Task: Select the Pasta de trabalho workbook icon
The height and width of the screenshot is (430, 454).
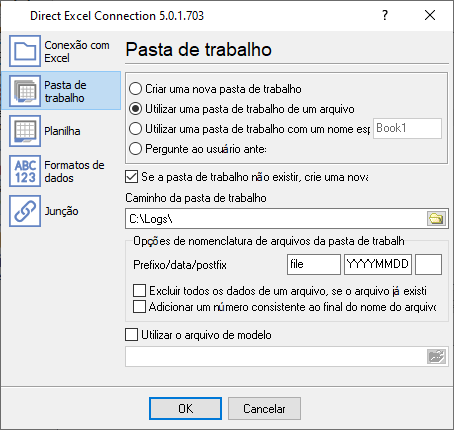Action: [25, 91]
